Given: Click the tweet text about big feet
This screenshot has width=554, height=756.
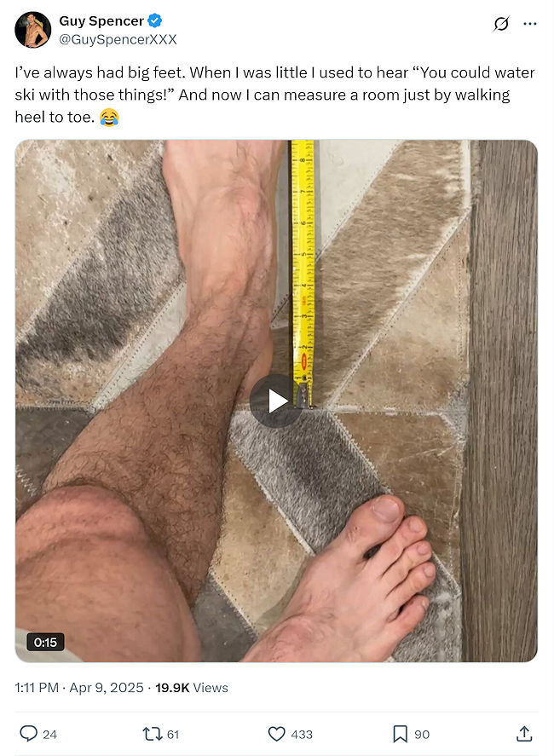Looking at the screenshot, I should (x=274, y=95).
